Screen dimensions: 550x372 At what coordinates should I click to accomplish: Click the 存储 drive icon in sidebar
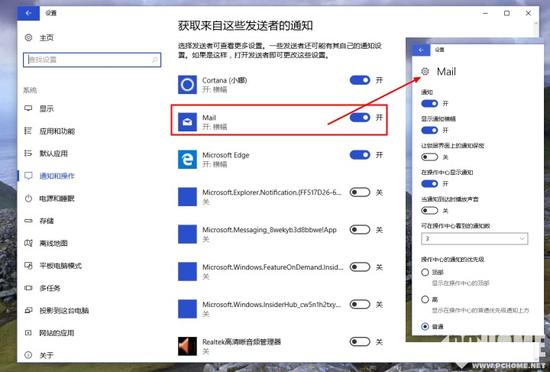tap(28, 221)
